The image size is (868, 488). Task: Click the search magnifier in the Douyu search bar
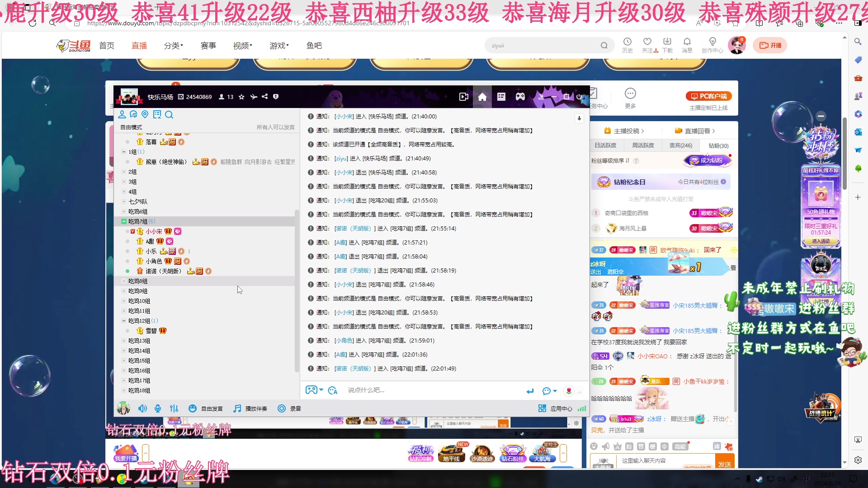pos(604,45)
